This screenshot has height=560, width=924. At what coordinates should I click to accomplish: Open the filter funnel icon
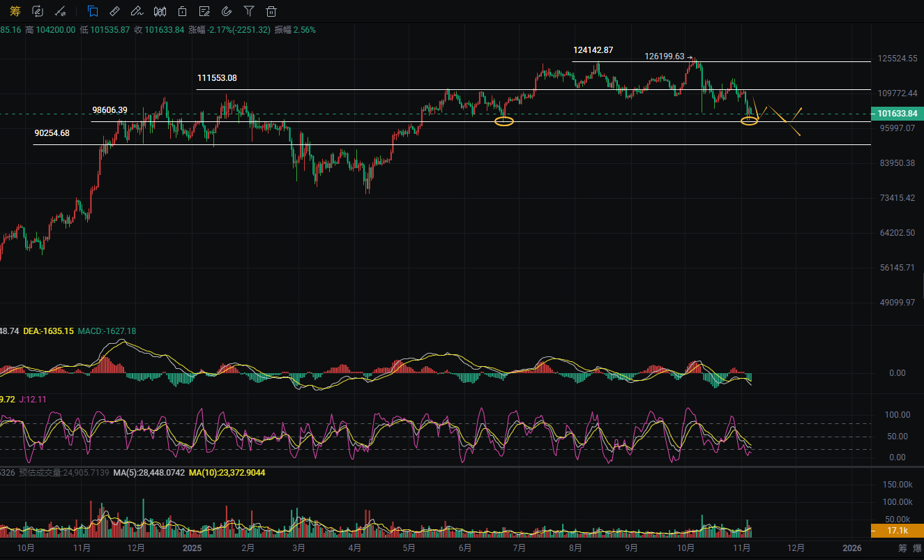(x=249, y=11)
